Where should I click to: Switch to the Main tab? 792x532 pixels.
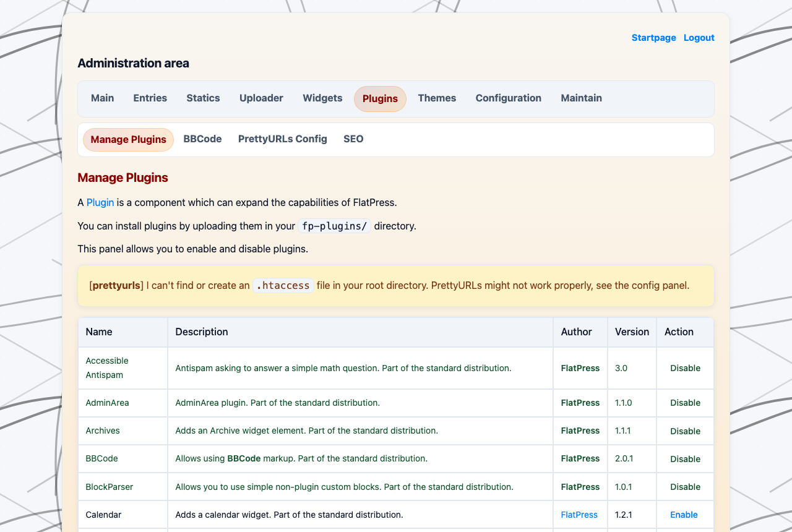coord(103,98)
